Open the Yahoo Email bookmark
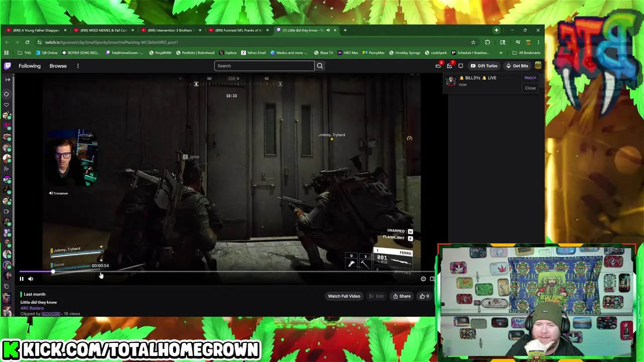This screenshot has height=362, width=644. coord(254,53)
